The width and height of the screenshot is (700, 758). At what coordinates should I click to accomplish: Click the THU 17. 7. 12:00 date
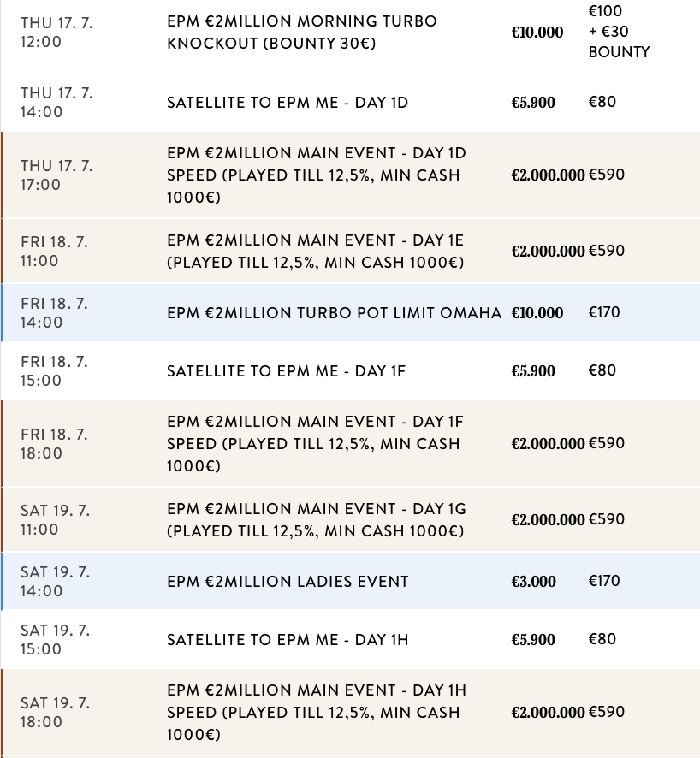pyautogui.click(x=56, y=32)
